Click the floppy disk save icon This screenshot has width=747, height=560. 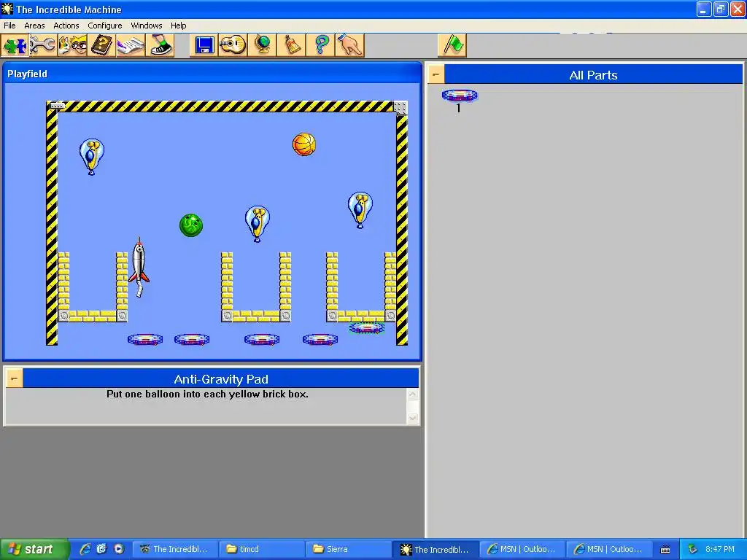[204, 46]
